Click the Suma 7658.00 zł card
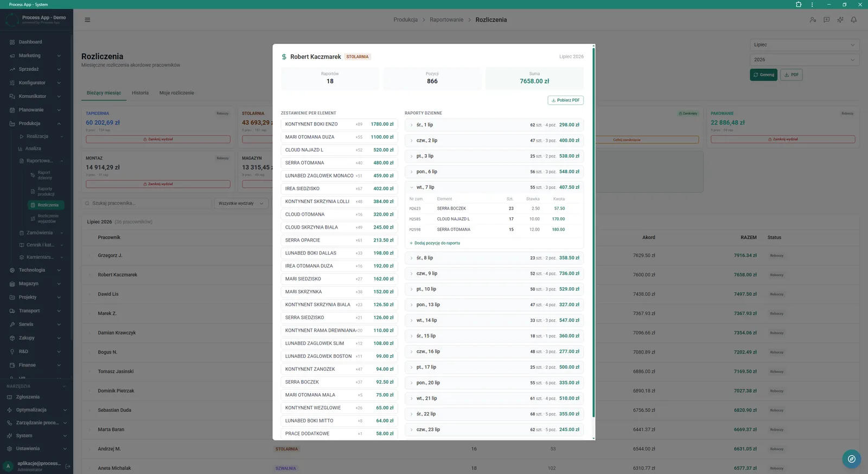This screenshot has height=474, width=868. coord(534,78)
